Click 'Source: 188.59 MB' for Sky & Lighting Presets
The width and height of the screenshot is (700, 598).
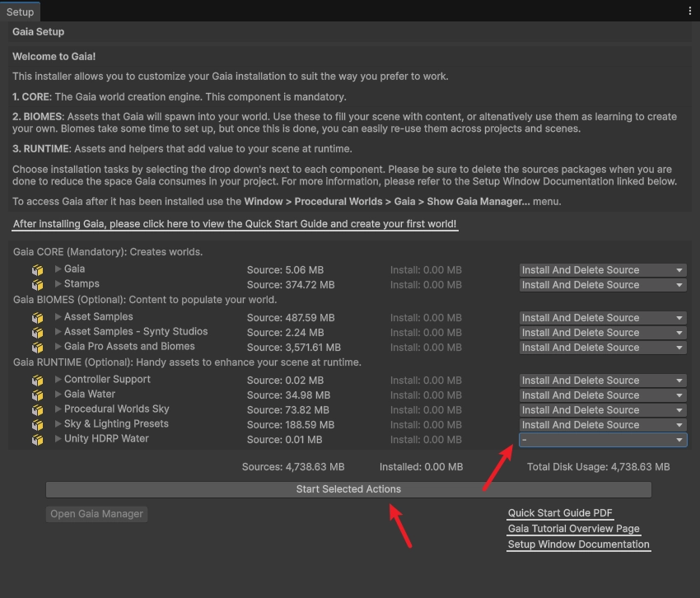tap(291, 424)
